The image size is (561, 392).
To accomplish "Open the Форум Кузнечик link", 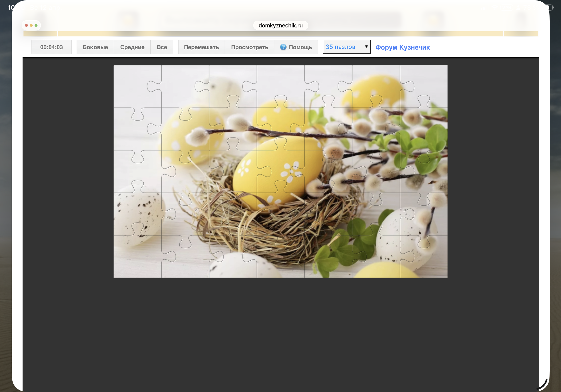I will pos(402,47).
